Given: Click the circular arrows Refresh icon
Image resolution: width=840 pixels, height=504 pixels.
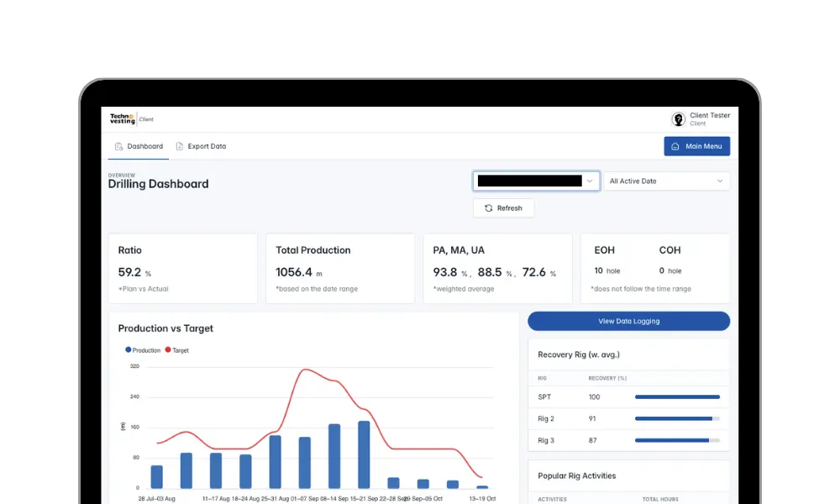Looking at the screenshot, I should [489, 208].
